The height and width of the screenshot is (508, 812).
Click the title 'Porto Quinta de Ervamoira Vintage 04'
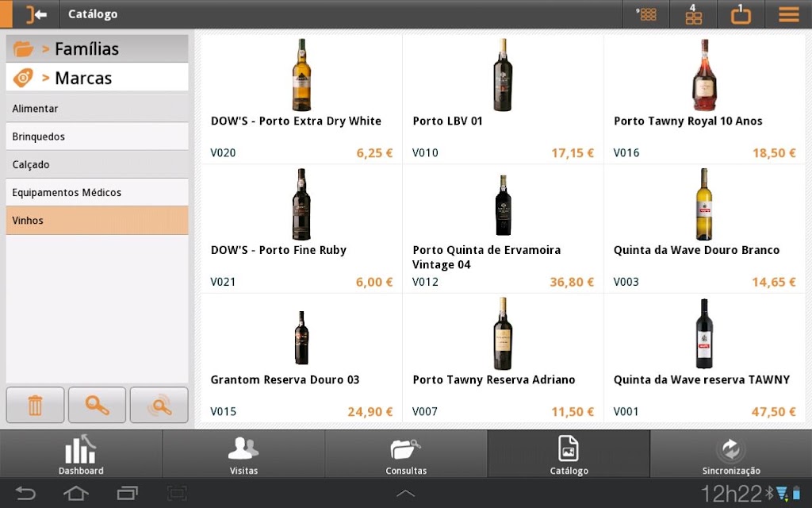click(x=486, y=257)
